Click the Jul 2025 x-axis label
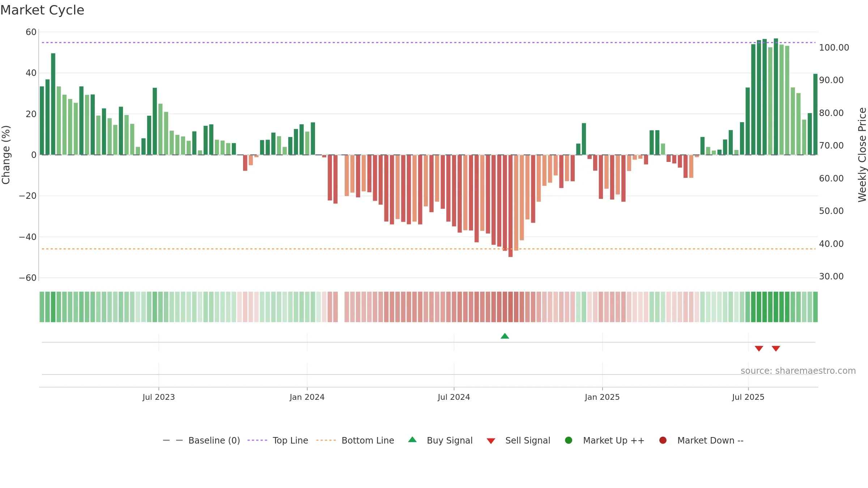This screenshot has height=488, width=868. point(748,397)
